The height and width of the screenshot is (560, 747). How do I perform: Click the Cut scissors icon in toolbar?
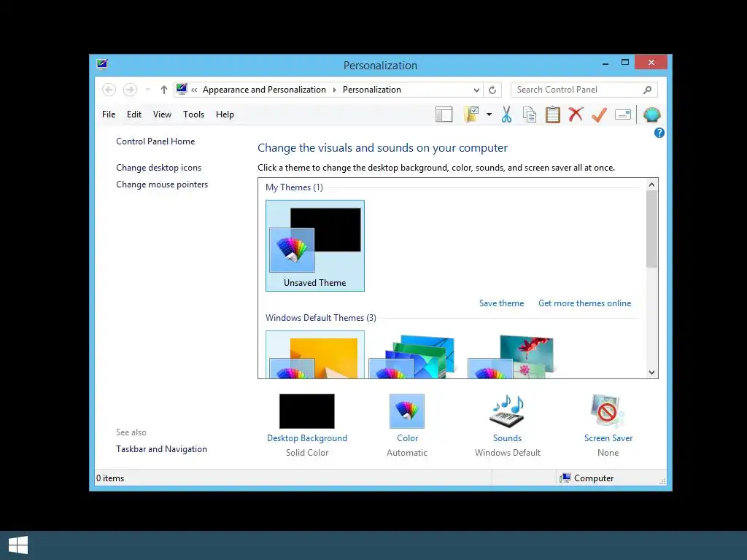click(506, 114)
